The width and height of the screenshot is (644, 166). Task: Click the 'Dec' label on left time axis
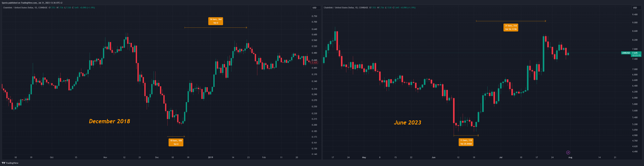pyautogui.click(x=157, y=158)
